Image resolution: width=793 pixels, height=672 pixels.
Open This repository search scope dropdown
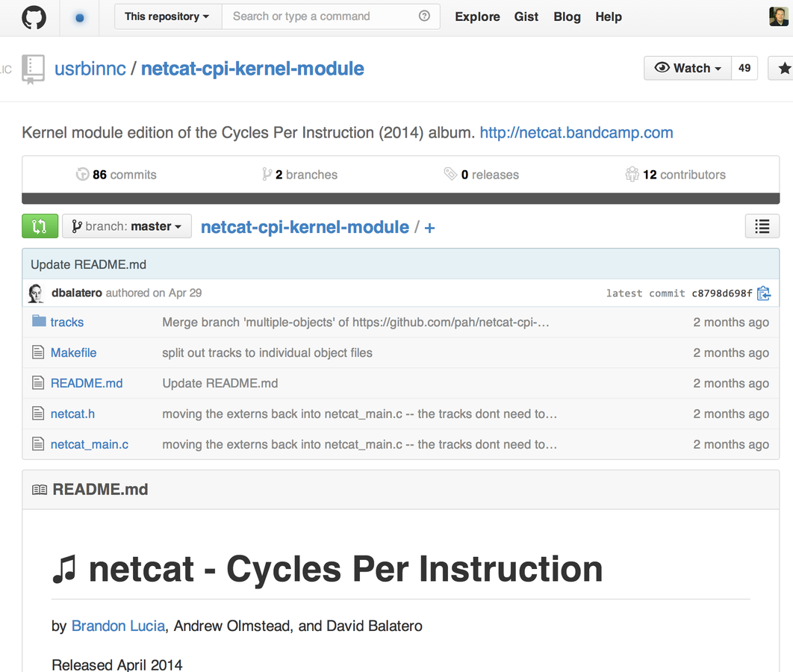pos(168,16)
